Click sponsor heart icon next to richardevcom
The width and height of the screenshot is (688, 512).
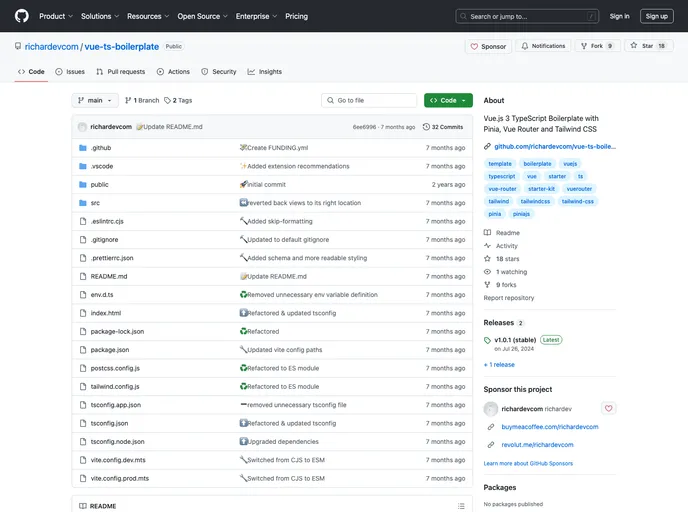[608, 408]
